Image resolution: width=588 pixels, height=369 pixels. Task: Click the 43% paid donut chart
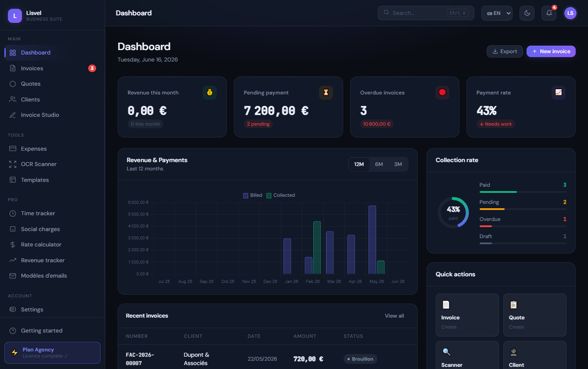click(x=453, y=213)
